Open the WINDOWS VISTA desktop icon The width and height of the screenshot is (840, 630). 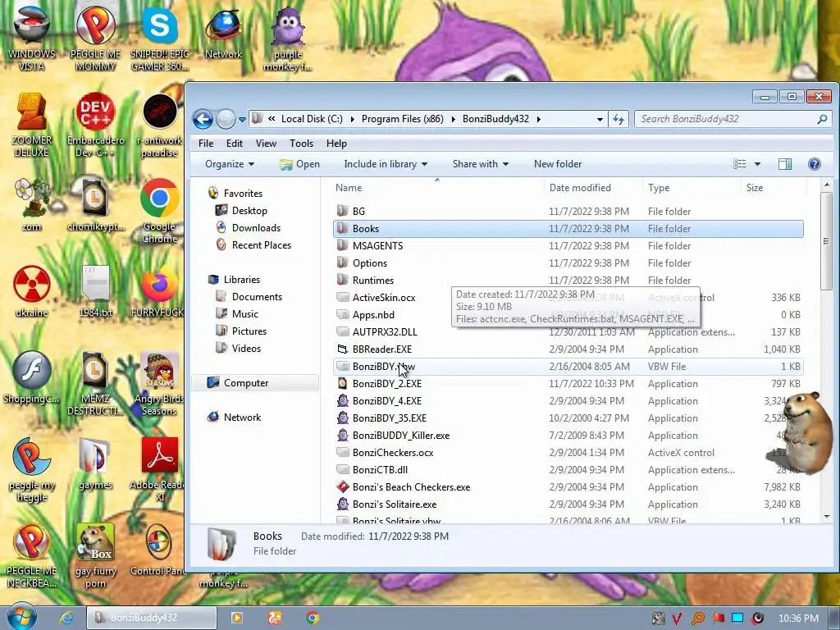pyautogui.click(x=31, y=38)
